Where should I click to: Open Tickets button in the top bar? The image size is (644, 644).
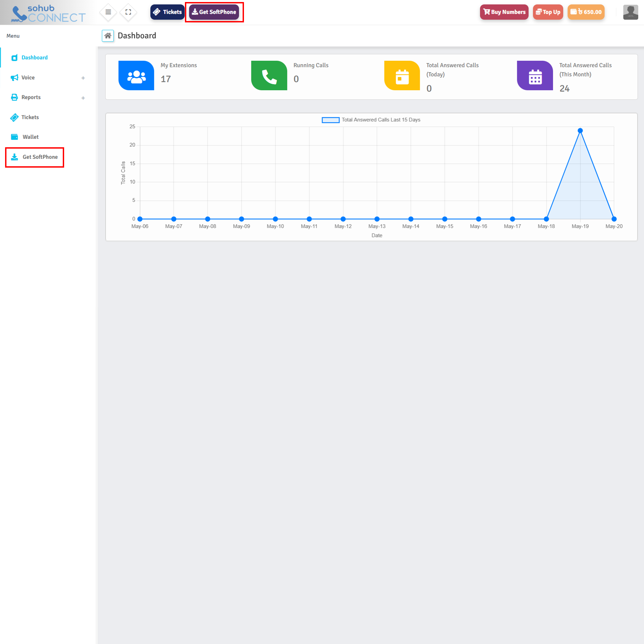click(x=167, y=12)
